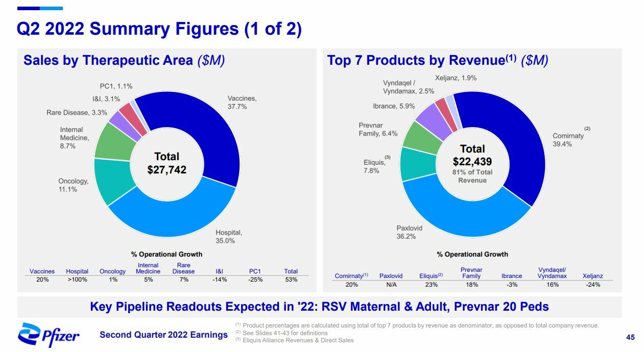This screenshot has height=352, width=644.
Task: Click the 'Eliquis, 7.8%' chart label
Action: click(x=375, y=166)
